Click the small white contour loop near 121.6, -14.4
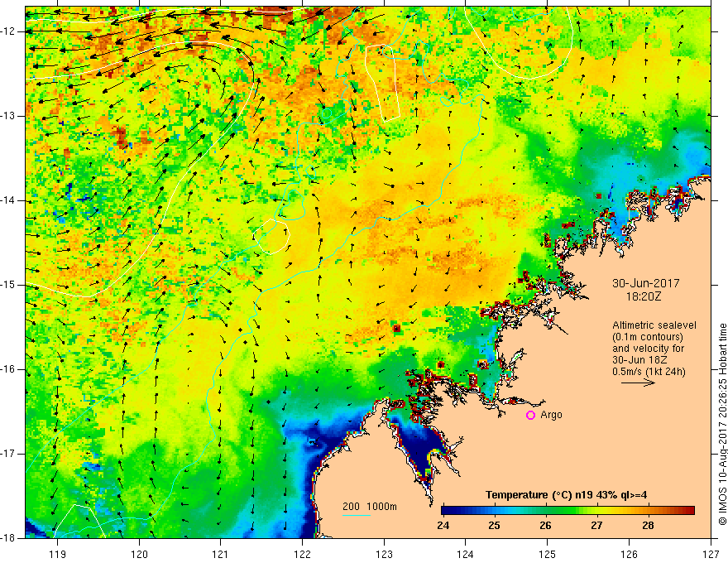This screenshot has height=563, width=728. click(272, 237)
